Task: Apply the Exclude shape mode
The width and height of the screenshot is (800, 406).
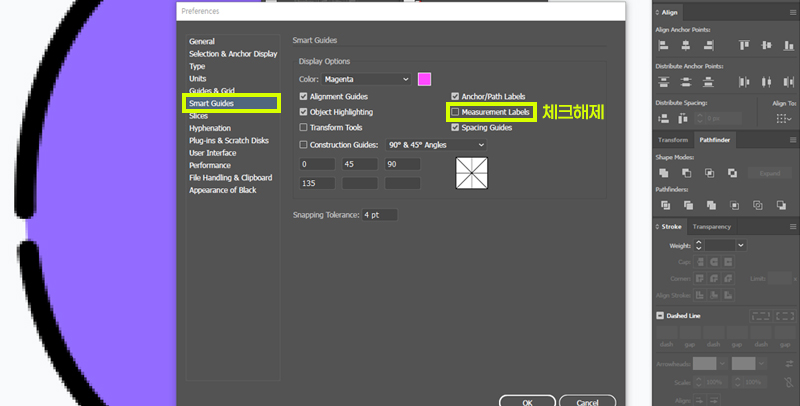Action: pos(732,173)
